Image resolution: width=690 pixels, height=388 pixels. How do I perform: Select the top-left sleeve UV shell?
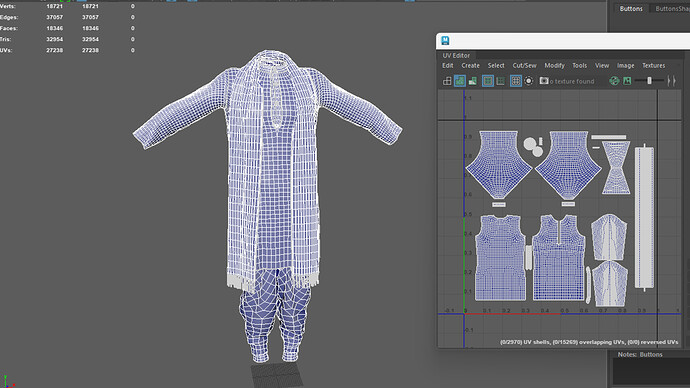(x=499, y=165)
